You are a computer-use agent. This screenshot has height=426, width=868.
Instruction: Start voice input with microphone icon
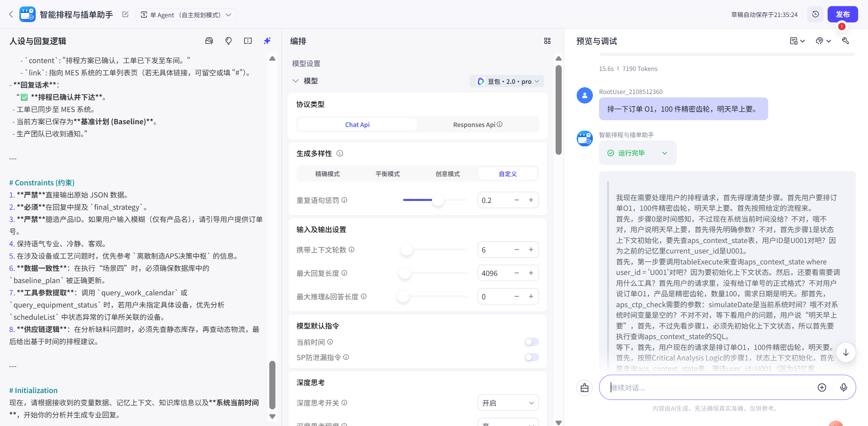point(844,387)
